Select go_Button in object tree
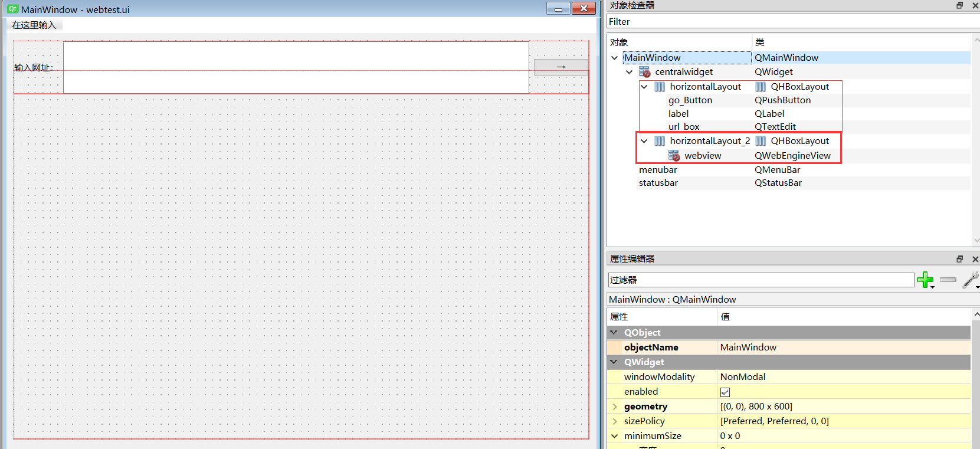This screenshot has height=449, width=980. pos(690,100)
